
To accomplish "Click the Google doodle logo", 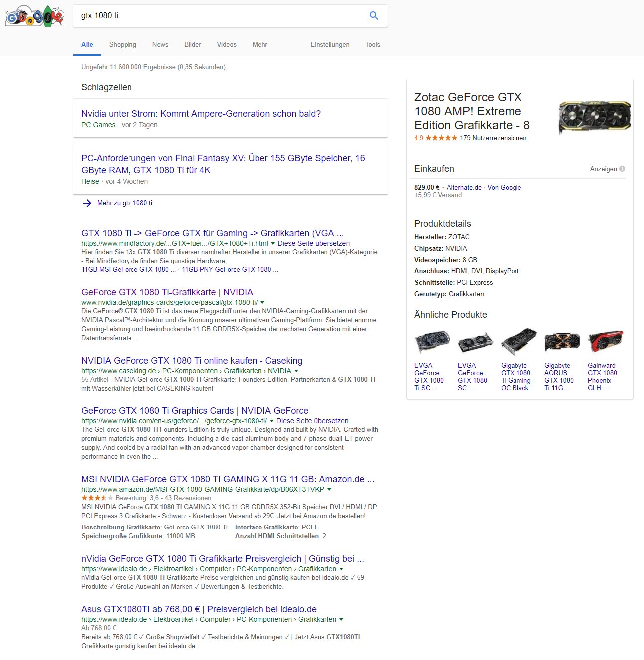I will coord(35,16).
